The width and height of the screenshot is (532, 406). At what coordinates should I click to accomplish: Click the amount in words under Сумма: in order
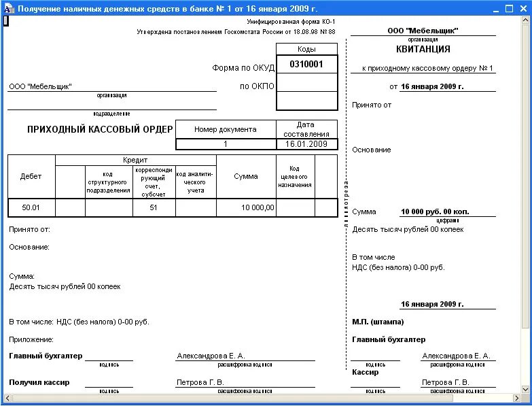coord(65,286)
